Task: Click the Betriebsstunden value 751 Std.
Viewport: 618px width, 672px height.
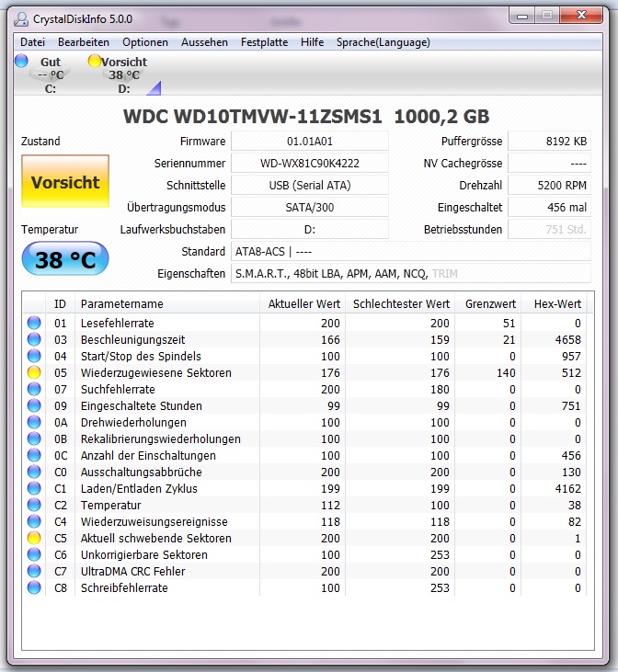Action: [x=549, y=229]
